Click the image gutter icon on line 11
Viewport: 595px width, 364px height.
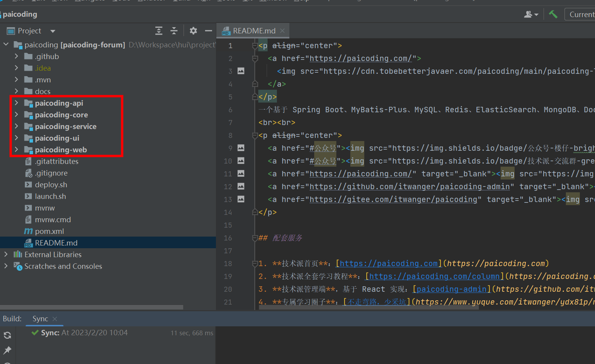(x=241, y=174)
